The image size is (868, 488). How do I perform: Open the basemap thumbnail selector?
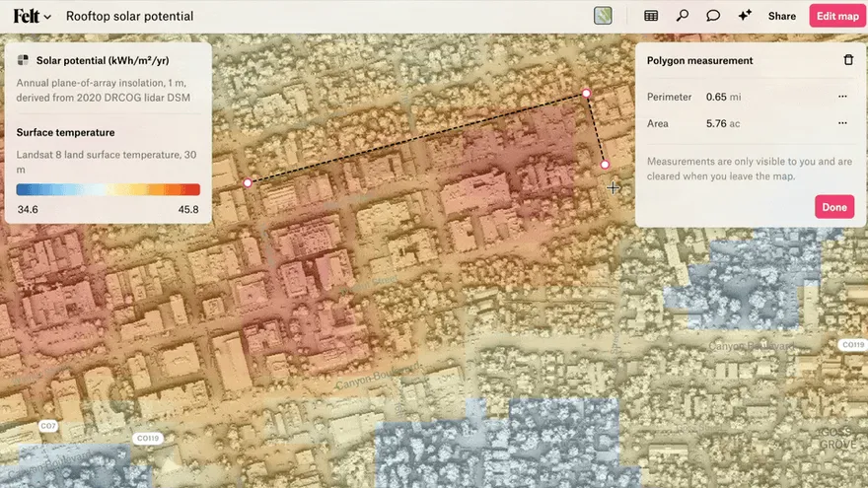click(603, 16)
